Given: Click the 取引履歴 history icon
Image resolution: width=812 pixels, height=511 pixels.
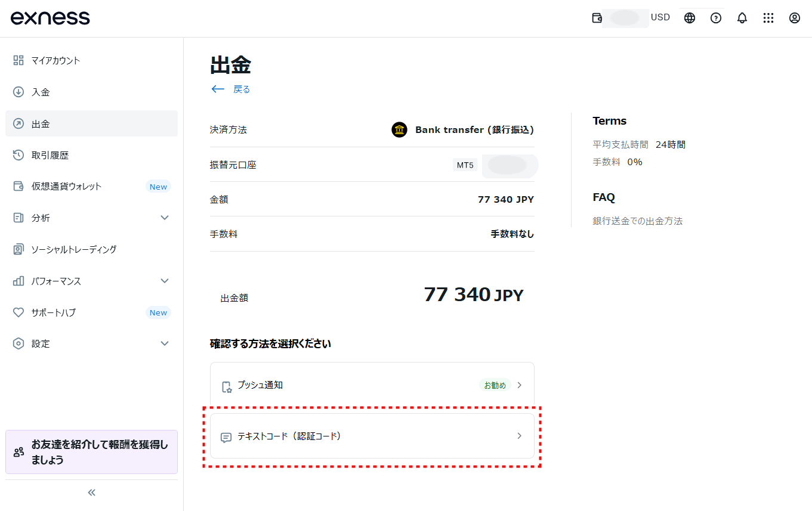Looking at the screenshot, I should (18, 155).
